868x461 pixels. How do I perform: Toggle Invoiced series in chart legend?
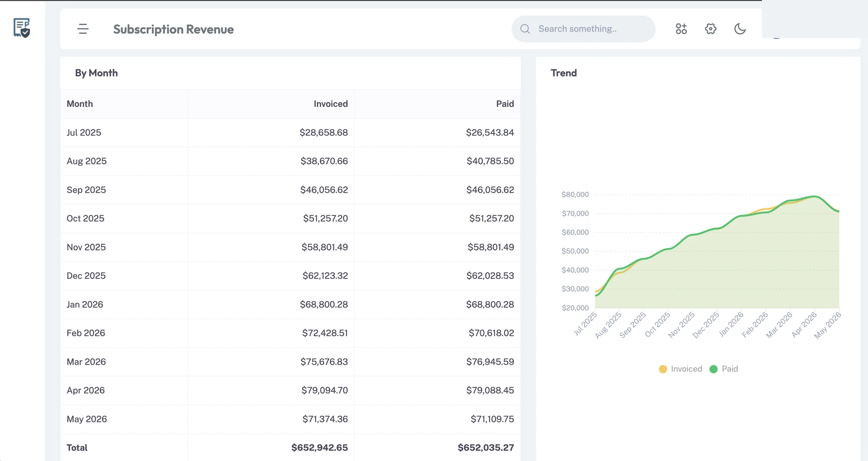[680, 369]
